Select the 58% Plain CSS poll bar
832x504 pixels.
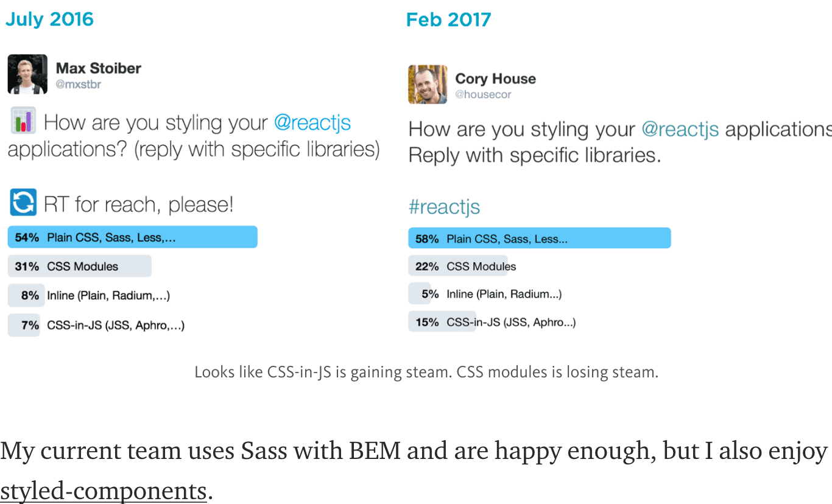pyautogui.click(x=539, y=239)
